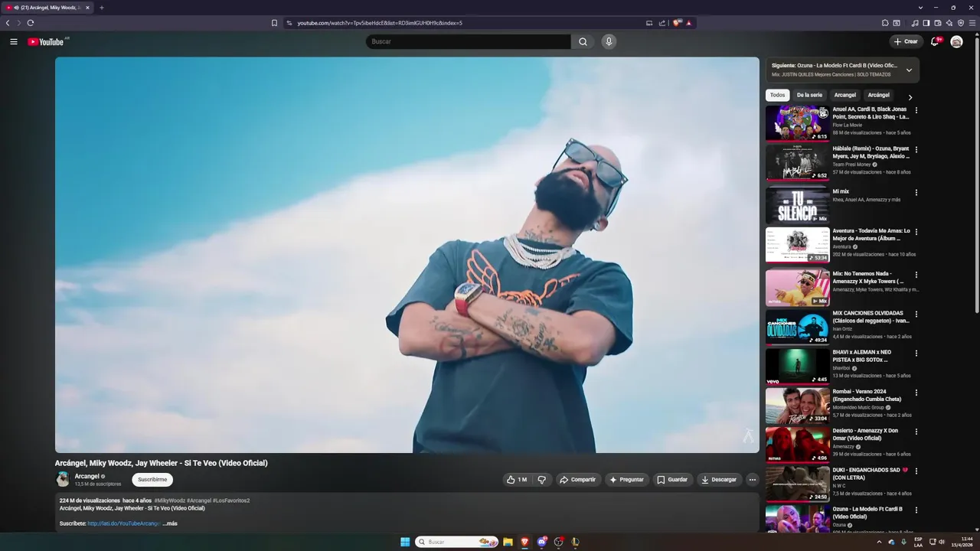Toggle the browser sidebar panel

(926, 23)
